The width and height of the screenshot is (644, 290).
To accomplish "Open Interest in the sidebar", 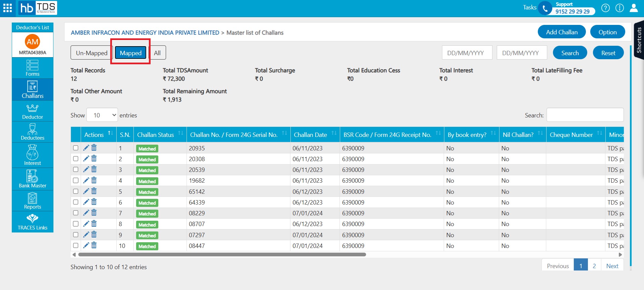I will coord(33,155).
